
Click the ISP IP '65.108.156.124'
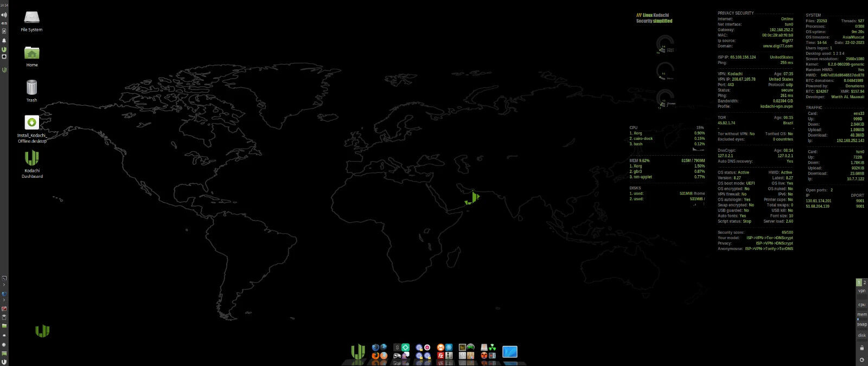[743, 57]
